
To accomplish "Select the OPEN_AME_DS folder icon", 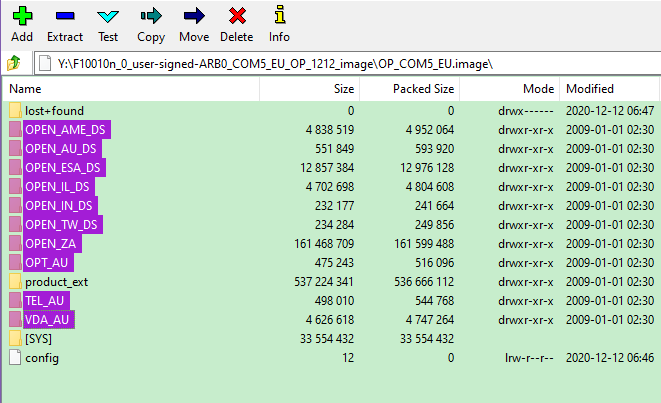I will [15, 129].
